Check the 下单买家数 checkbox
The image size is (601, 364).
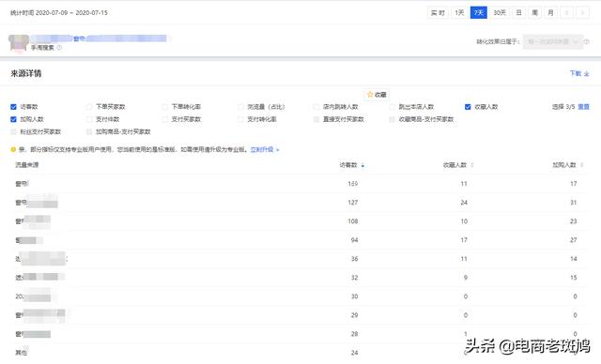[89, 107]
